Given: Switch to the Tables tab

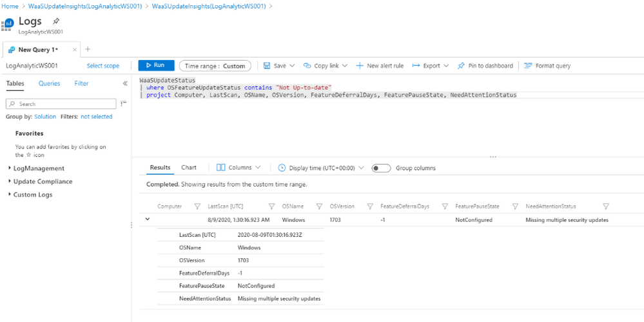Looking at the screenshot, I should pos(15,83).
